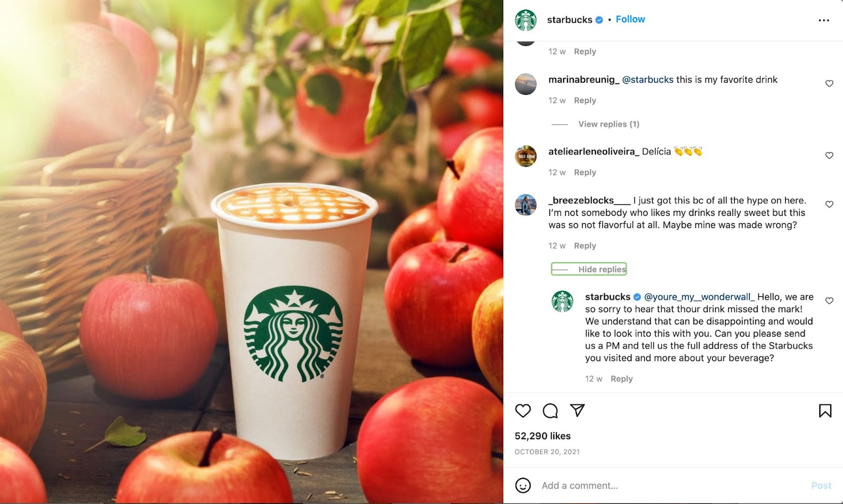The height and width of the screenshot is (504, 843).
Task: Save post with bookmark icon
Action: (825, 411)
